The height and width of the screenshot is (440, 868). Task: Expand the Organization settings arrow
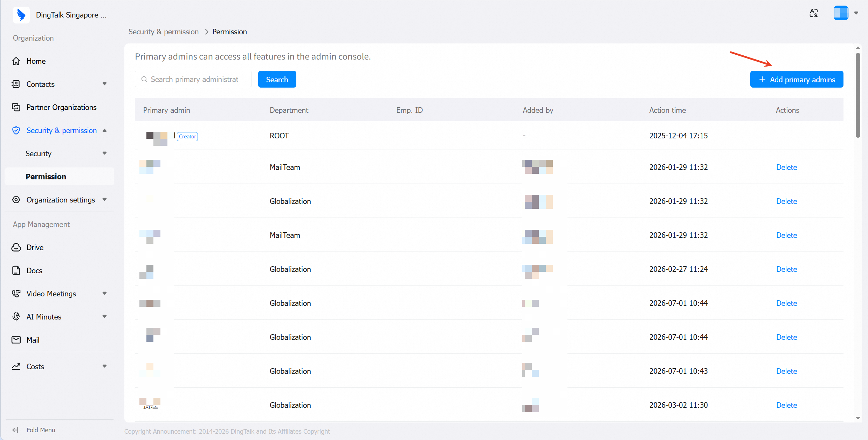pos(104,200)
